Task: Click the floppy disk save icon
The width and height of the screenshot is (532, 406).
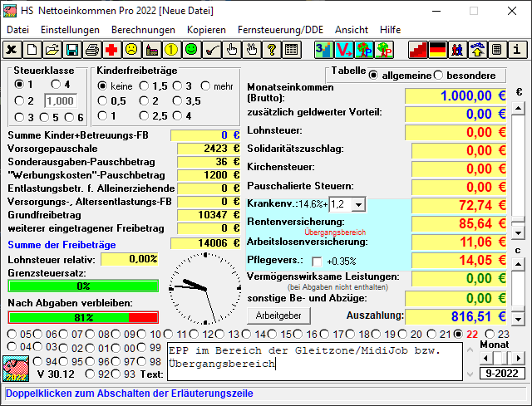Action: (72, 50)
